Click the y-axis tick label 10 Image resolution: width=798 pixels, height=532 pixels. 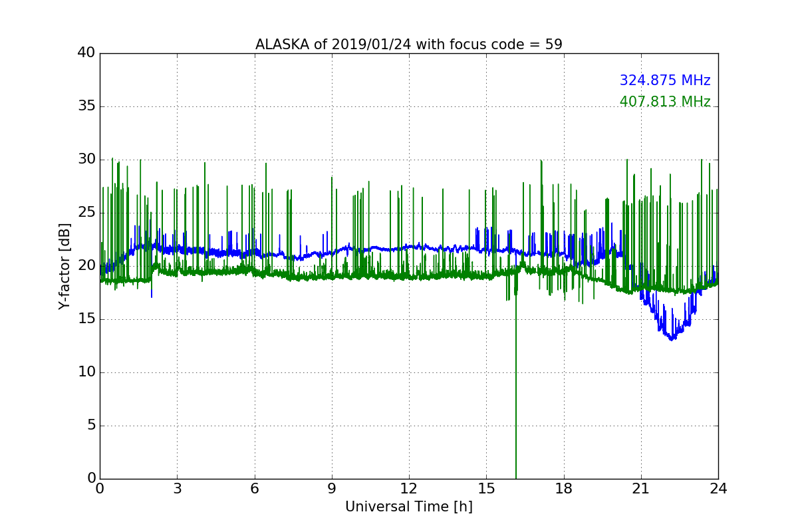tap(86, 372)
